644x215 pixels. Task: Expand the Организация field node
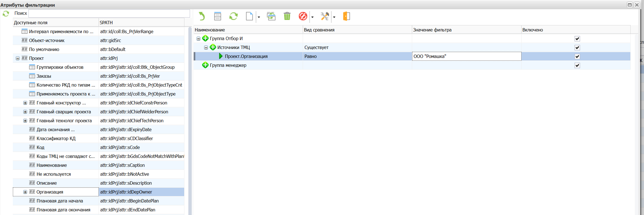[x=25, y=192]
